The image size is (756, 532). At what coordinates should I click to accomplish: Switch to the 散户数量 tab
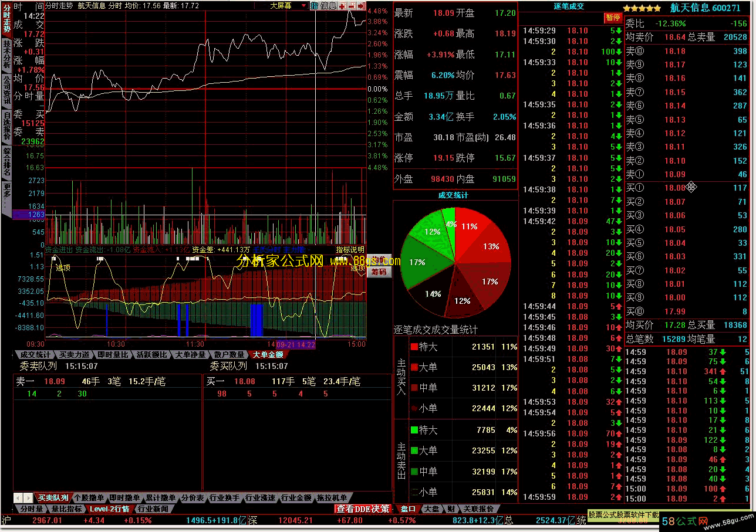pos(229,354)
